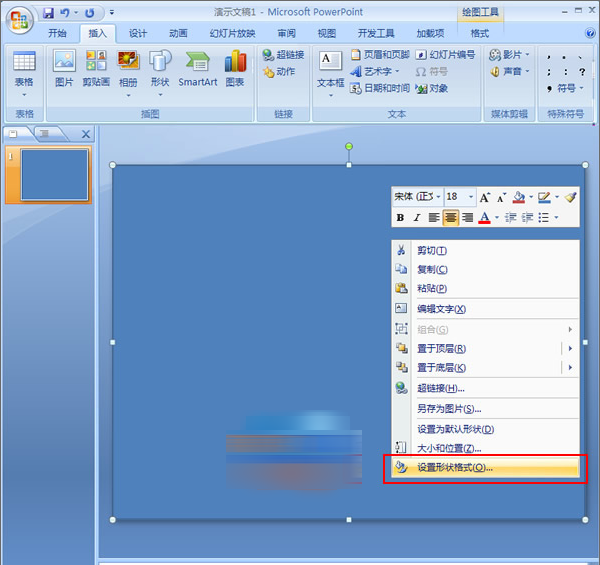Toggle italic in the mini toolbar

click(417, 218)
